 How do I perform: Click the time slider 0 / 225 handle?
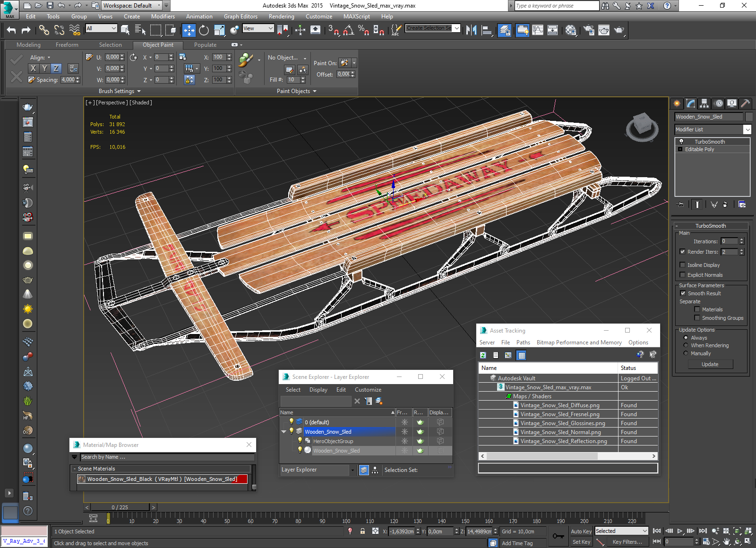(120, 507)
